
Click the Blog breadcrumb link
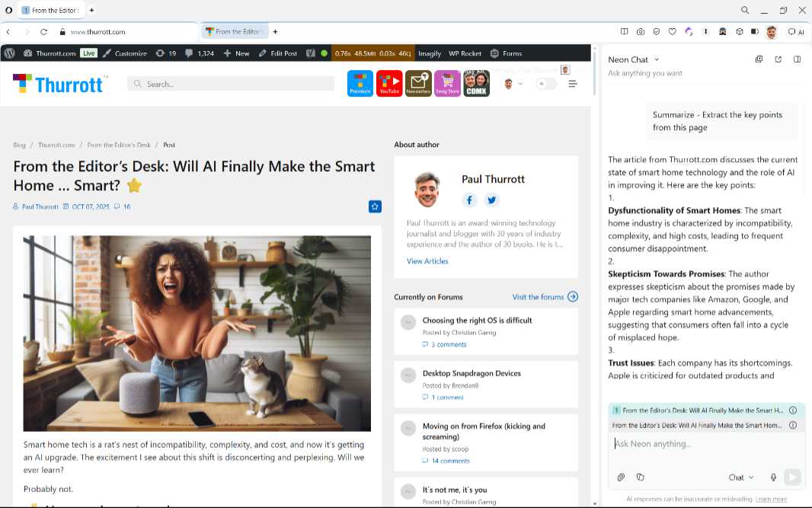(19, 145)
